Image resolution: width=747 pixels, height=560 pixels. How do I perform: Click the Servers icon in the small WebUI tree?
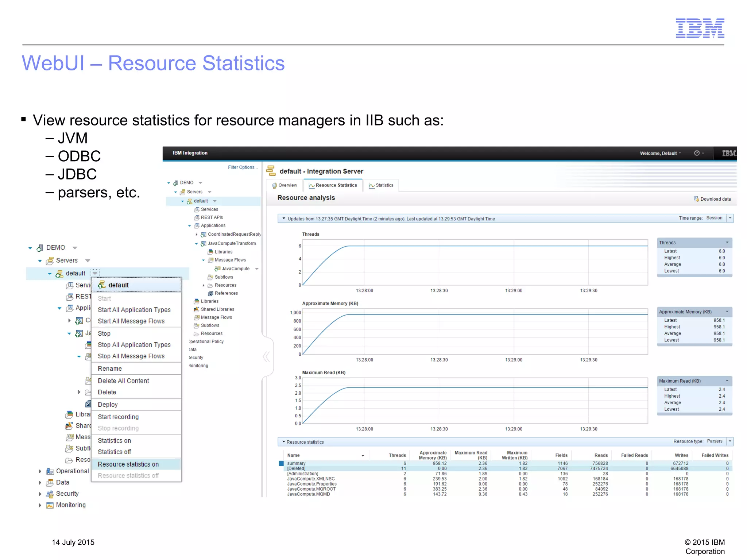pos(183,192)
